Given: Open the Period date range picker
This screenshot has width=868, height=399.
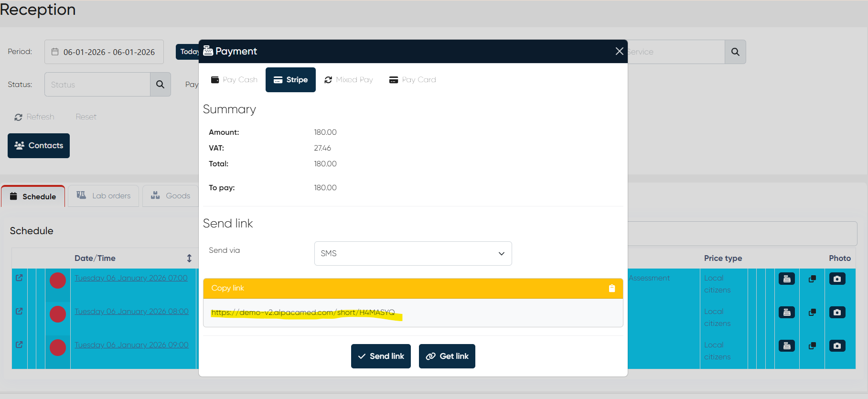Looking at the screenshot, I should tap(104, 52).
